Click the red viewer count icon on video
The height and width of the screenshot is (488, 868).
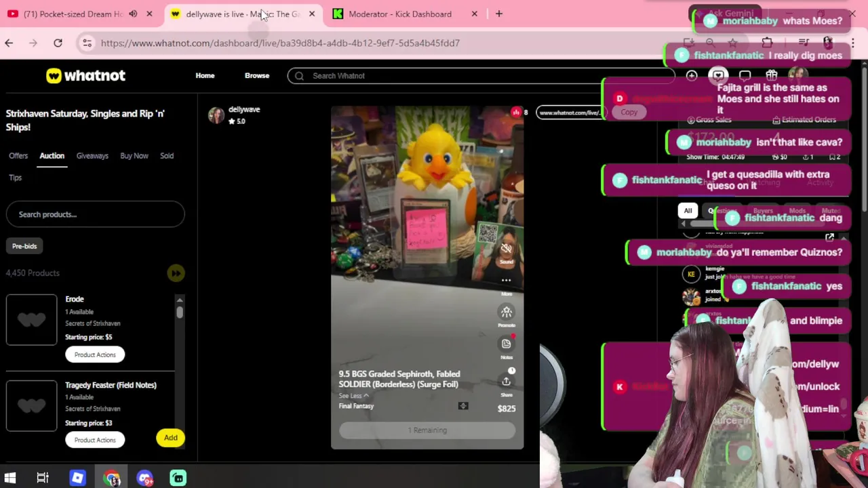pyautogui.click(x=516, y=113)
